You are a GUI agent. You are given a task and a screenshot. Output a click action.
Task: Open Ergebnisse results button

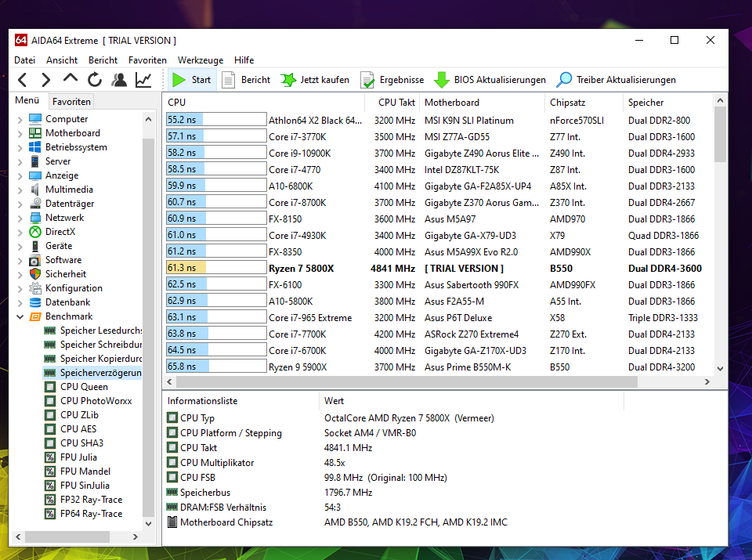392,80
